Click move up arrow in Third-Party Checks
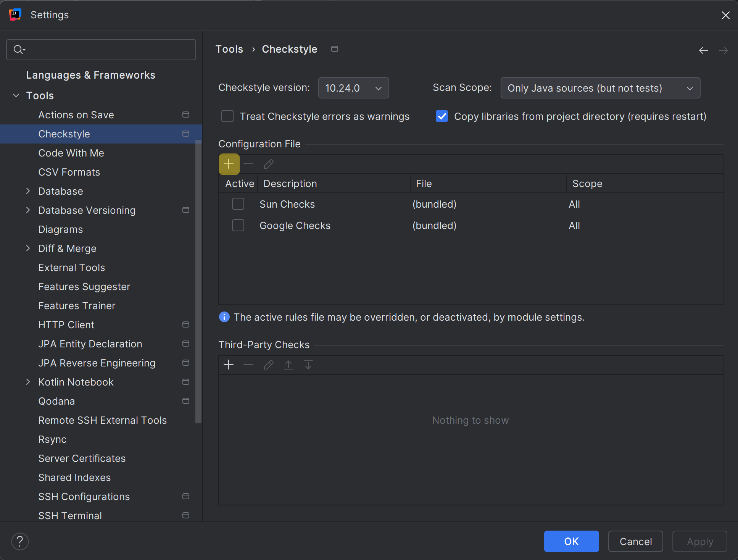Screen dimensions: 738x560 click(x=288, y=365)
